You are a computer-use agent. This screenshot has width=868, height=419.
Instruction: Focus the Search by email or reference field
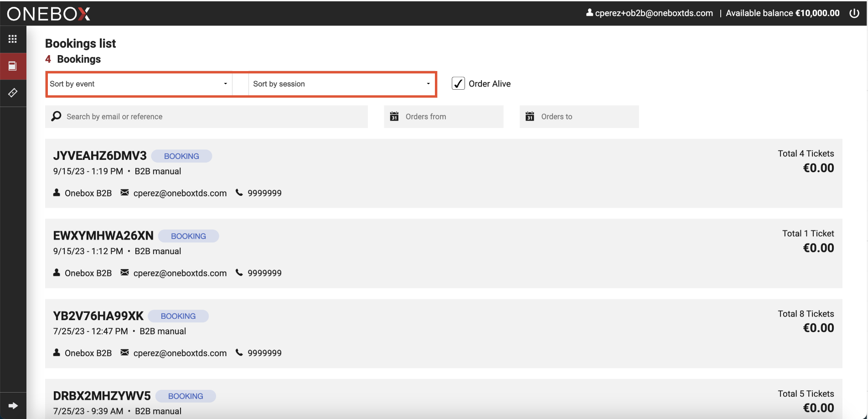click(x=207, y=117)
